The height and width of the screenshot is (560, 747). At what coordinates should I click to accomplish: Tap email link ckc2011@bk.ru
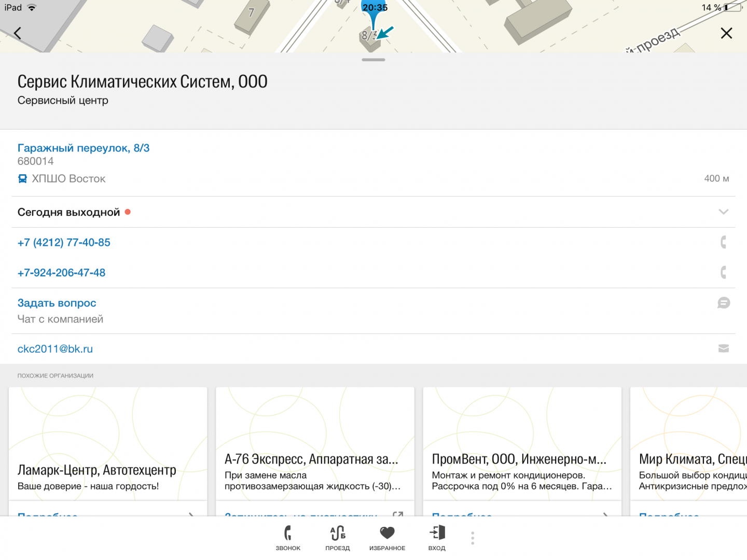[55, 349]
